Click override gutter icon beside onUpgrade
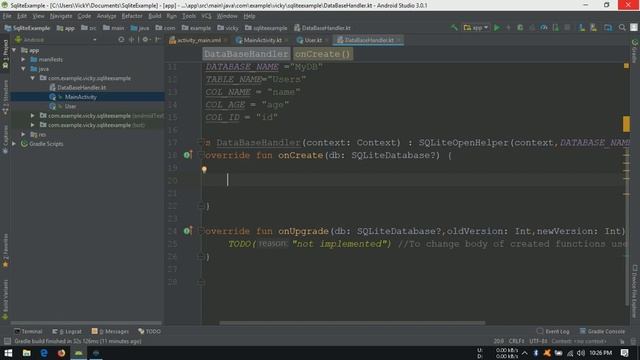The height and width of the screenshot is (360, 640). (187, 231)
